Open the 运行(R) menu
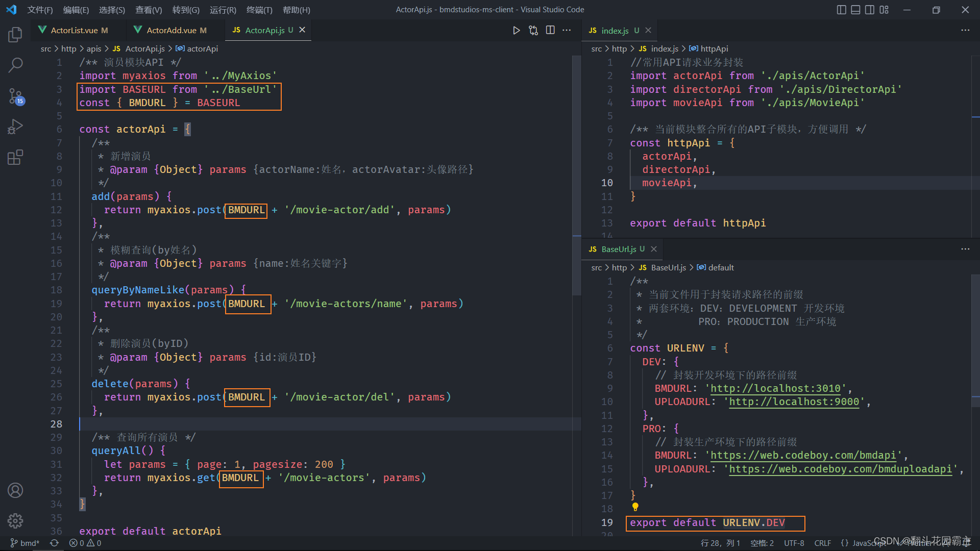980x551 pixels. tap(223, 10)
